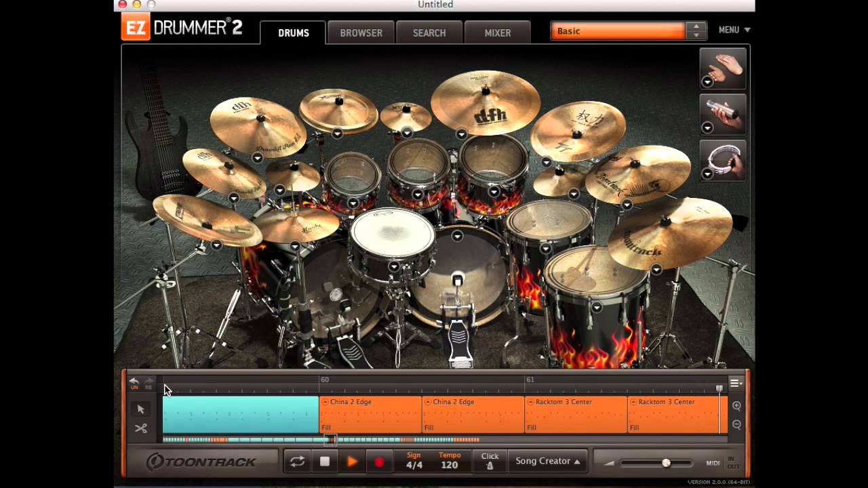The height and width of the screenshot is (488, 868).
Task: Click the MIDI OUT indicator
Action: pos(734,466)
